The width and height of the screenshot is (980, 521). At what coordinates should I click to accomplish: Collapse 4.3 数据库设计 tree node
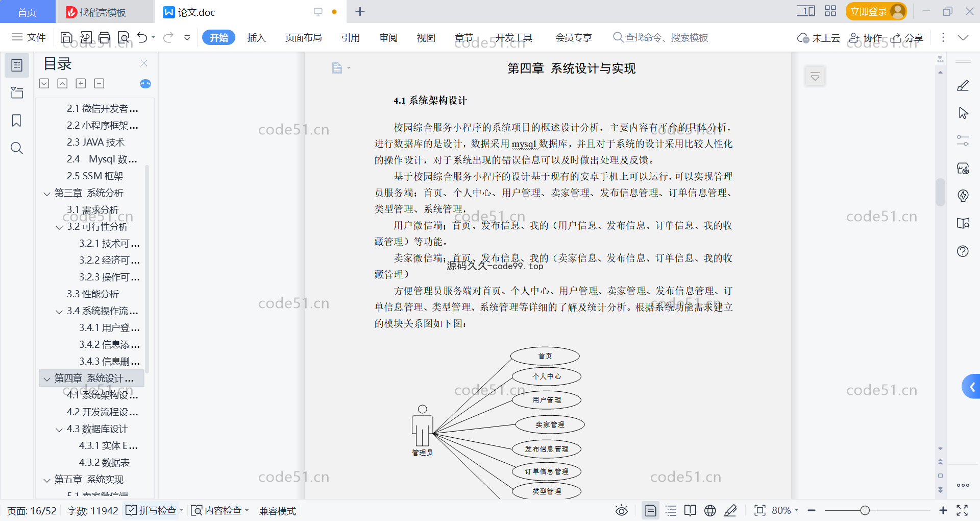(x=59, y=429)
